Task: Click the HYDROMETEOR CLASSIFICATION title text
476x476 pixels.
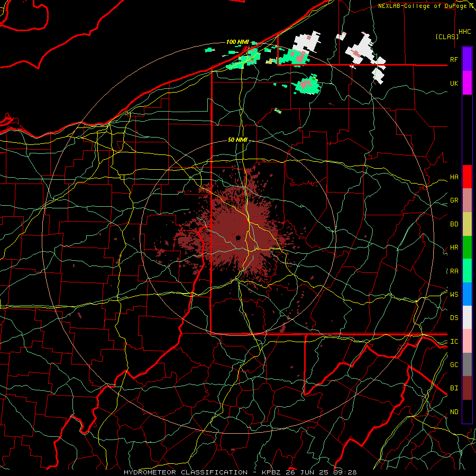Action: (x=186, y=472)
